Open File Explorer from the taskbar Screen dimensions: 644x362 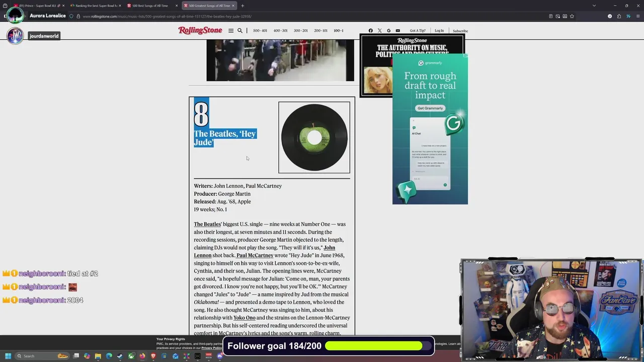click(98, 356)
